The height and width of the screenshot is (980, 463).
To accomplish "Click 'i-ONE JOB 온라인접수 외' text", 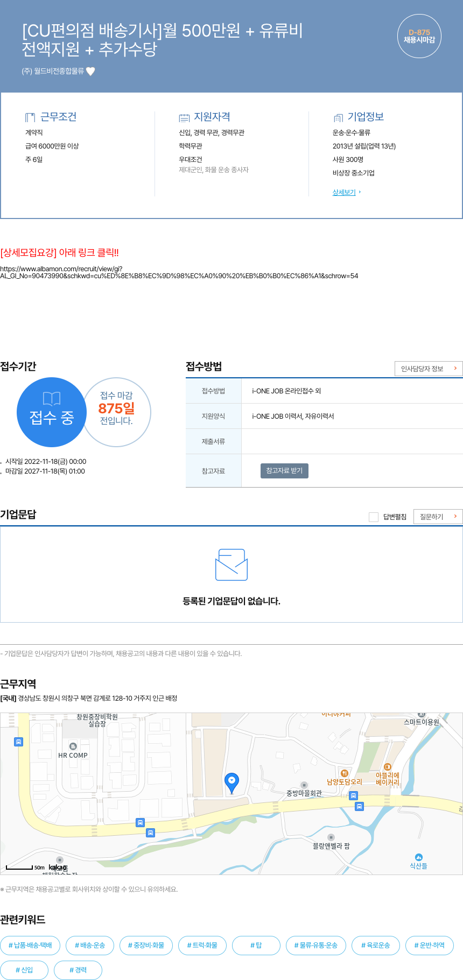I will pyautogui.click(x=286, y=391).
